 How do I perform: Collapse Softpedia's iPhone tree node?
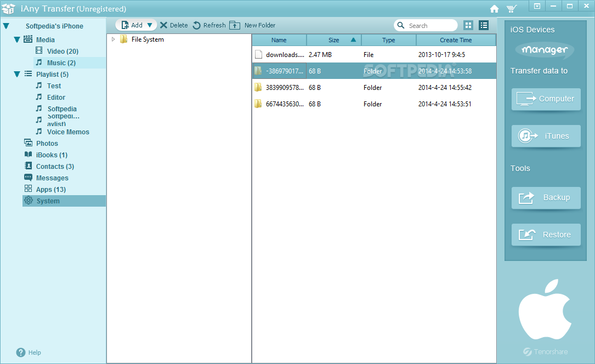[6, 26]
